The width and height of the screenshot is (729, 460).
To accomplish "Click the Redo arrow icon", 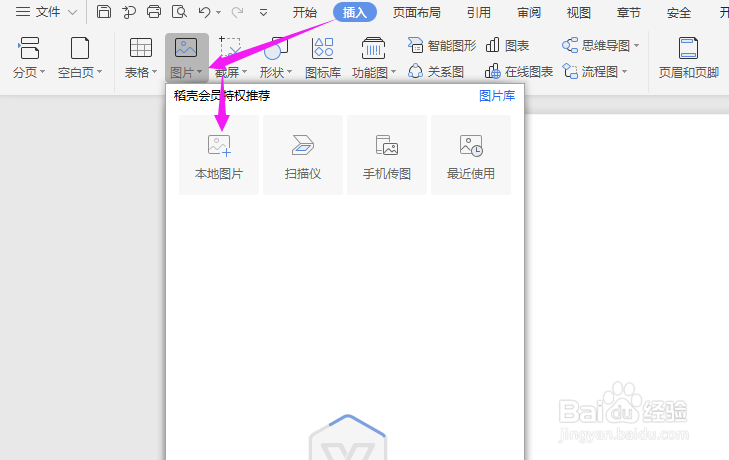I will (237, 12).
